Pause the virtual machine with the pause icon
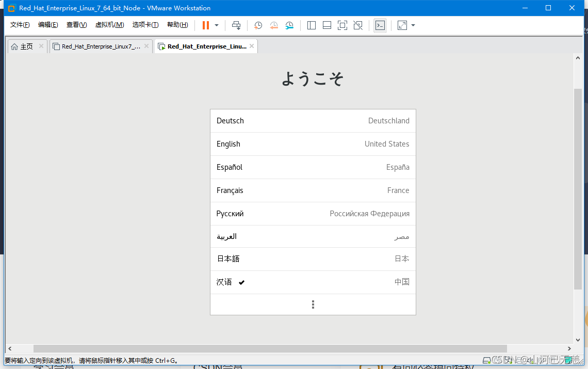Viewport: 588px width, 369px height. pyautogui.click(x=205, y=25)
